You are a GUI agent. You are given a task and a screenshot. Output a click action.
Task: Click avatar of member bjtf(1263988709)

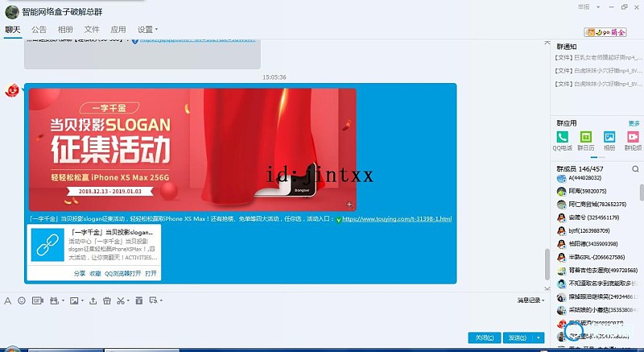(x=561, y=231)
